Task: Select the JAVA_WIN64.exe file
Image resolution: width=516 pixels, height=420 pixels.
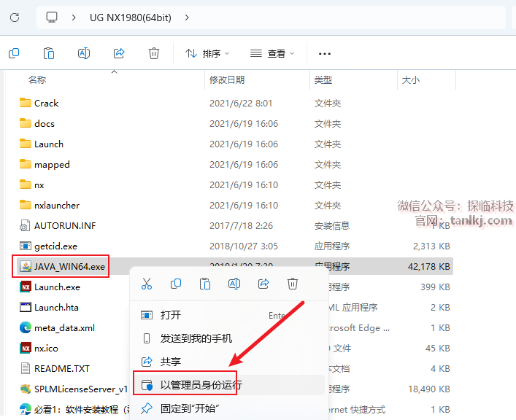Action: click(x=62, y=266)
